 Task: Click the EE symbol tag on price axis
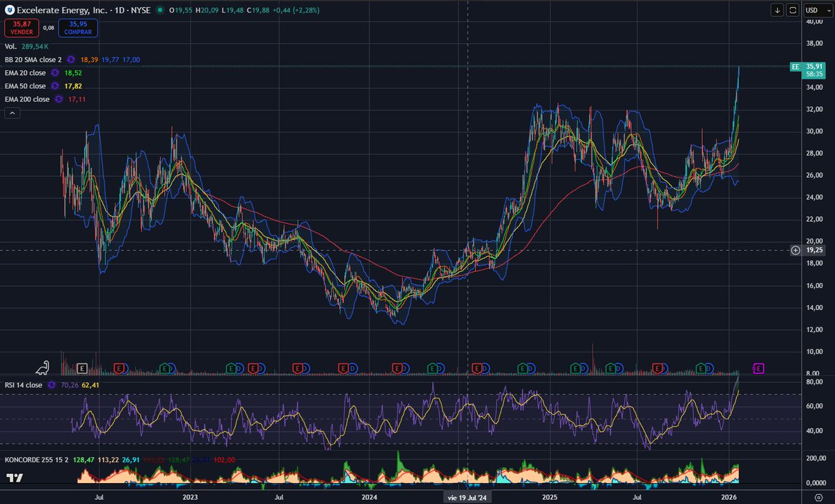(795, 67)
